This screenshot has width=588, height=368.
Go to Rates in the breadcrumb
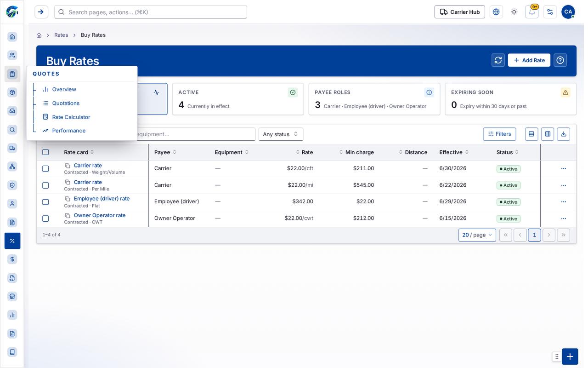61,35
